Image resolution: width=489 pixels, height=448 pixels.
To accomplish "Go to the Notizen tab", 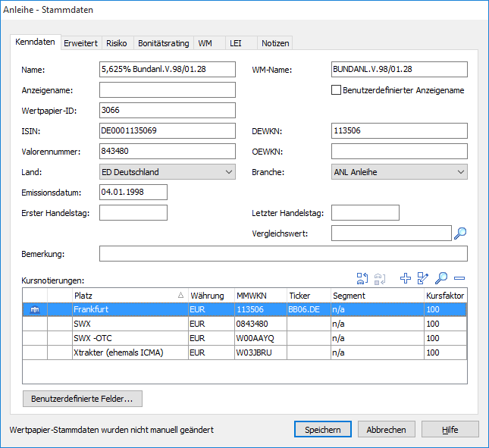I will click(274, 43).
